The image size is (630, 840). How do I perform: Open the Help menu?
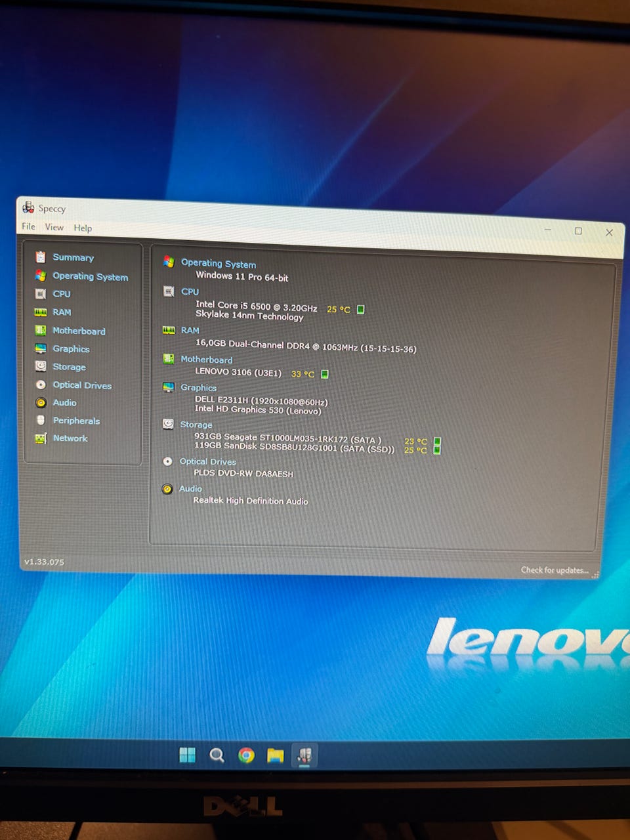pyautogui.click(x=83, y=228)
